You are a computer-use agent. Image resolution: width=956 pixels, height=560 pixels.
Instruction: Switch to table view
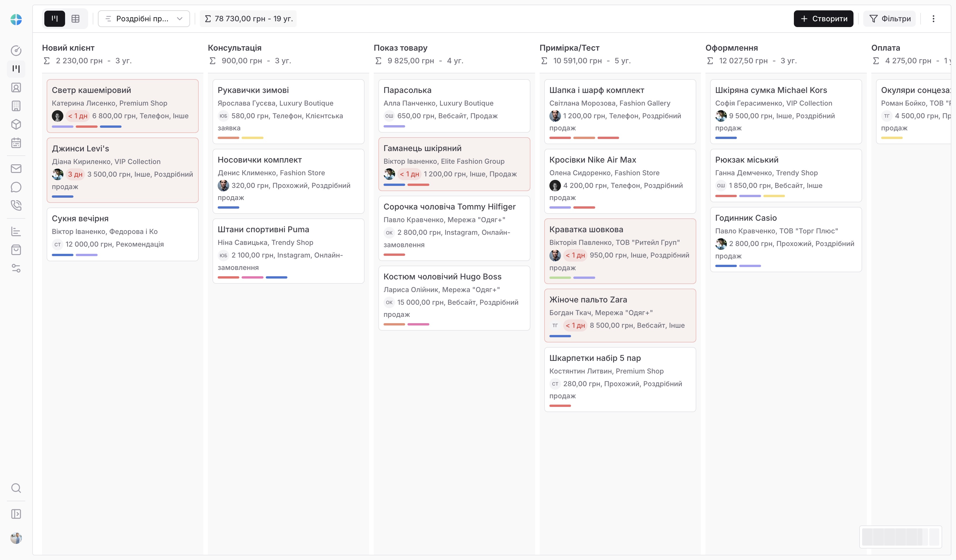point(75,19)
